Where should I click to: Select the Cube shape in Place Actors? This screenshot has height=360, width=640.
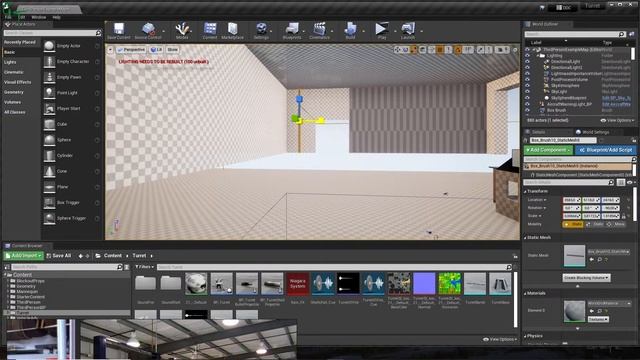click(x=72, y=124)
